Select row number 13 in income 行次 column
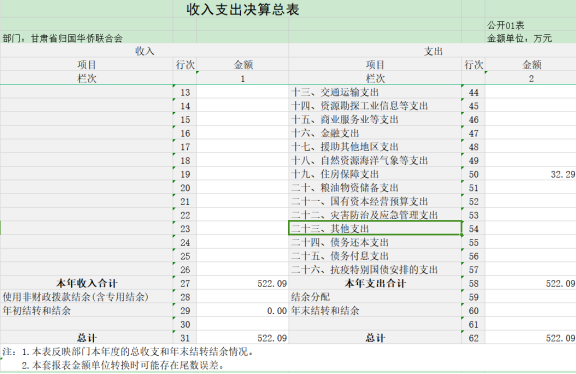Viewport: 576px width, 374px height. [x=185, y=92]
